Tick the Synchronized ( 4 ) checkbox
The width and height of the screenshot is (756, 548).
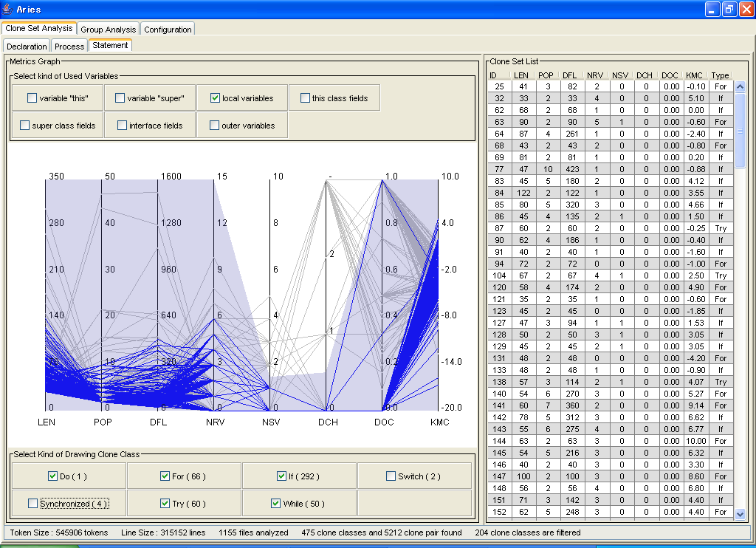pyautogui.click(x=32, y=504)
